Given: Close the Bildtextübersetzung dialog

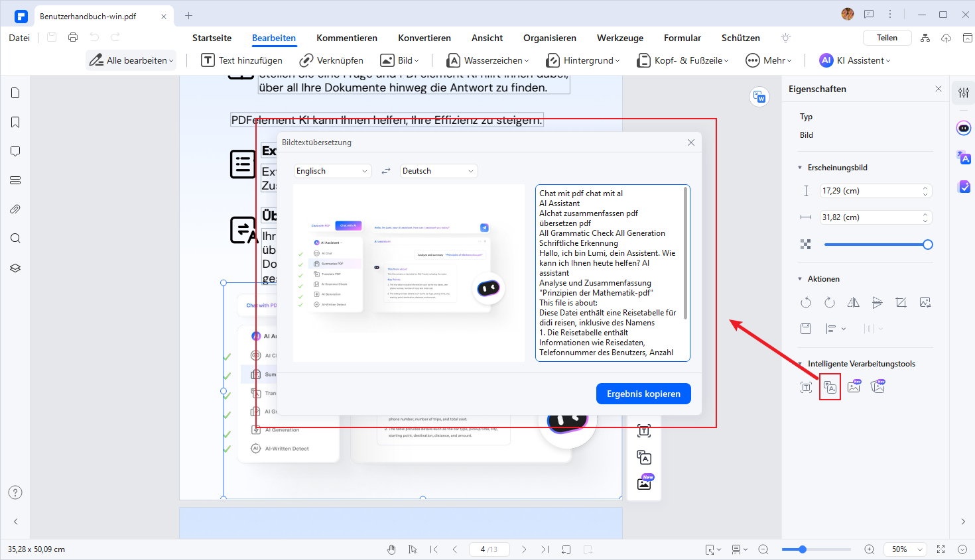Looking at the screenshot, I should (x=691, y=142).
